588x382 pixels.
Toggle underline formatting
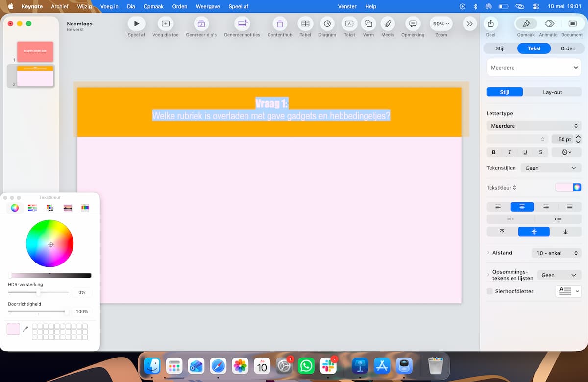tap(525, 152)
